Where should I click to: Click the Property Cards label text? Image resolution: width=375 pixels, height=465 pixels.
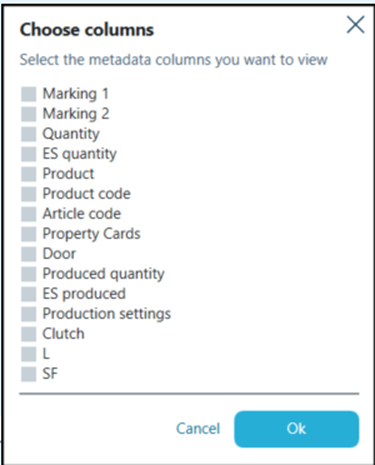(91, 234)
